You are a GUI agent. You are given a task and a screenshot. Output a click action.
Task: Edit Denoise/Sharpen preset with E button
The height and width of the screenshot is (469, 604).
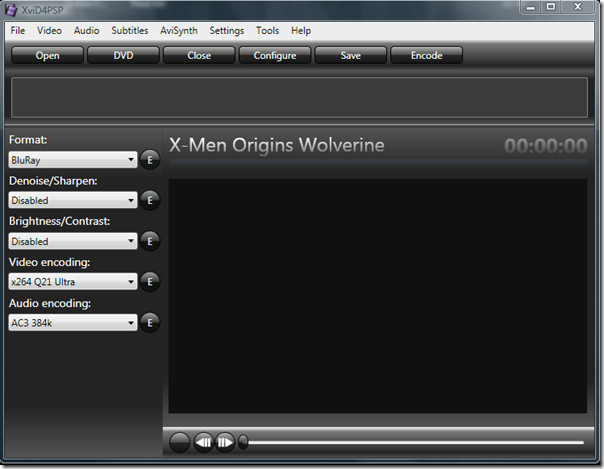pos(150,200)
